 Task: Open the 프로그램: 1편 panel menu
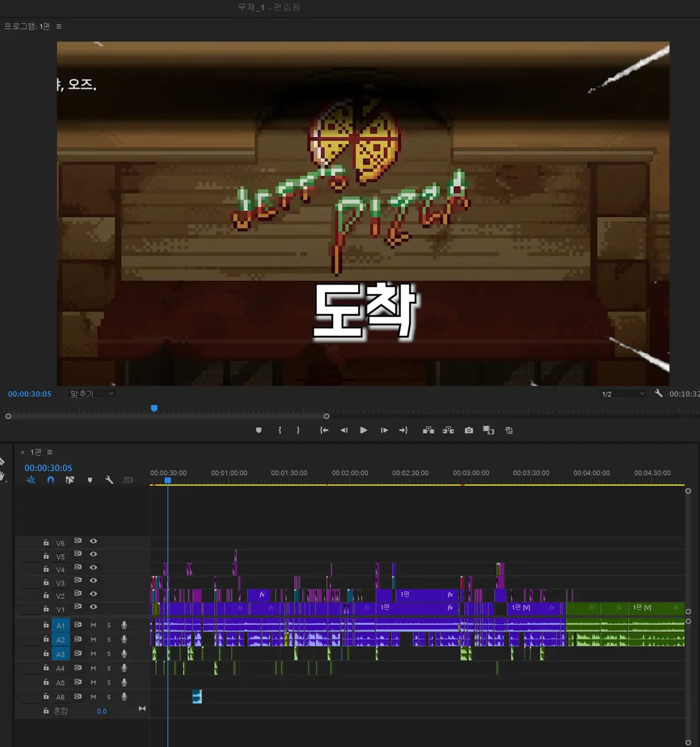[x=59, y=26]
